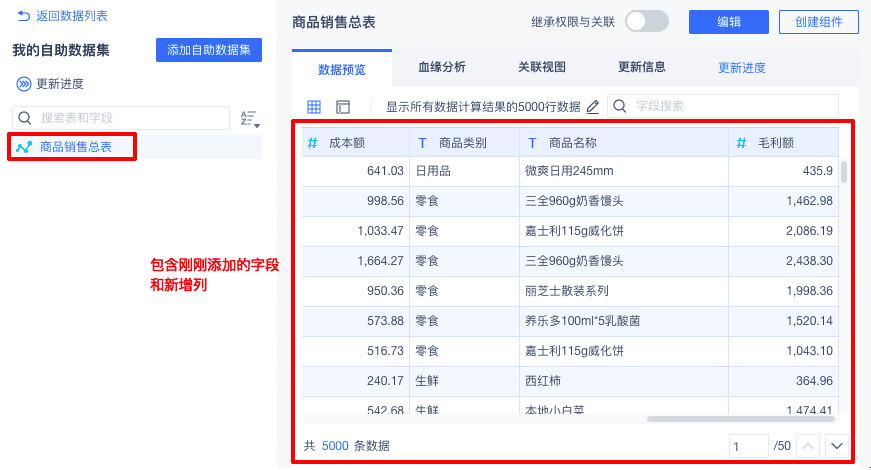Focus the page number input showing 1
871x470 pixels.
[x=748, y=446]
